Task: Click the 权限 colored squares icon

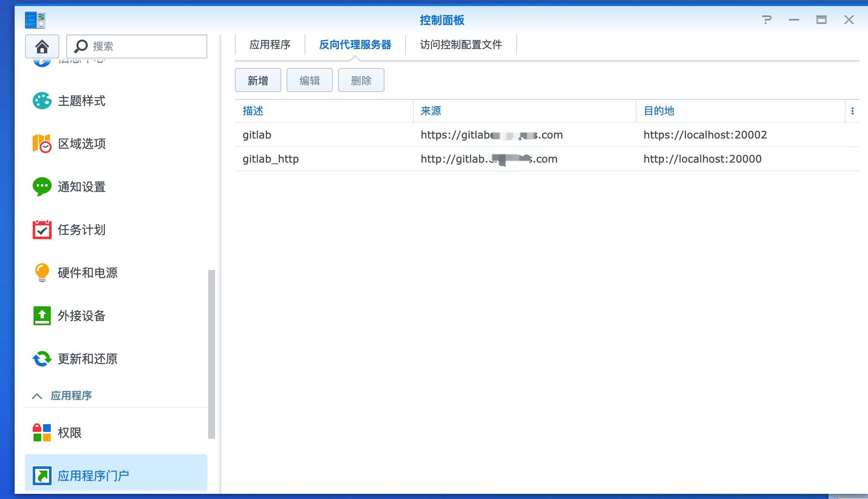Action: pos(42,433)
